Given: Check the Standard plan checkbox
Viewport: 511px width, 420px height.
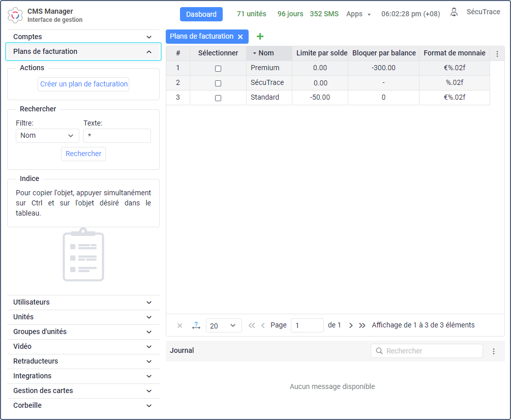Looking at the screenshot, I should [x=218, y=98].
